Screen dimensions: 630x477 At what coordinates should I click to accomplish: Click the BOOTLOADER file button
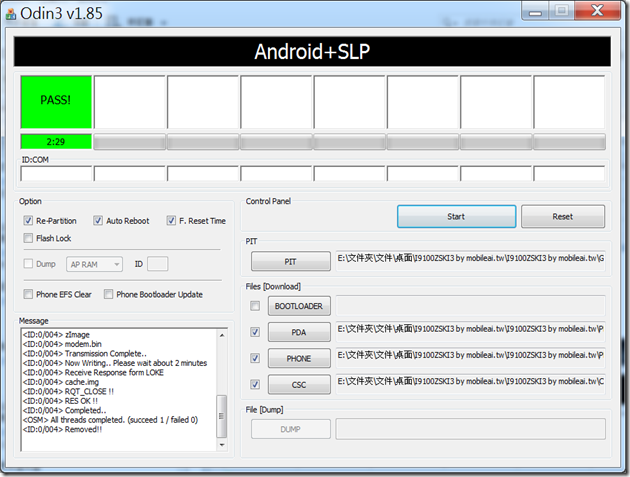click(x=299, y=306)
